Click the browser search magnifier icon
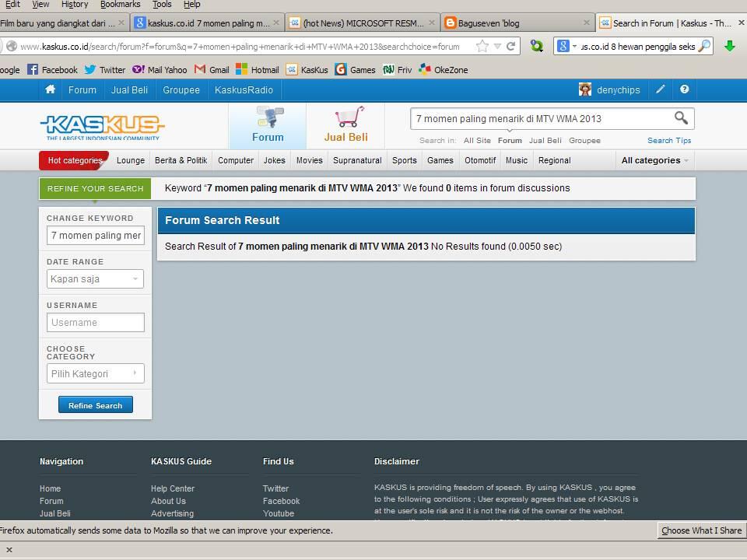This screenshot has width=747, height=560. pyautogui.click(x=704, y=46)
